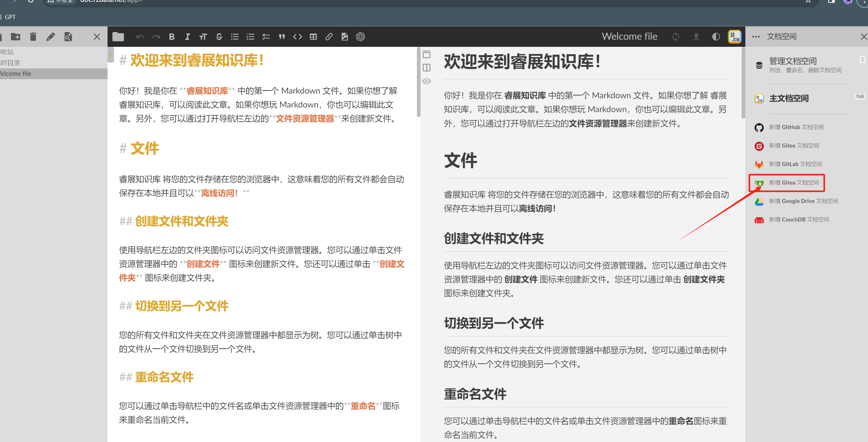Image resolution: width=868 pixels, height=442 pixels.
Task: Insert a table into the document
Action: click(x=313, y=37)
